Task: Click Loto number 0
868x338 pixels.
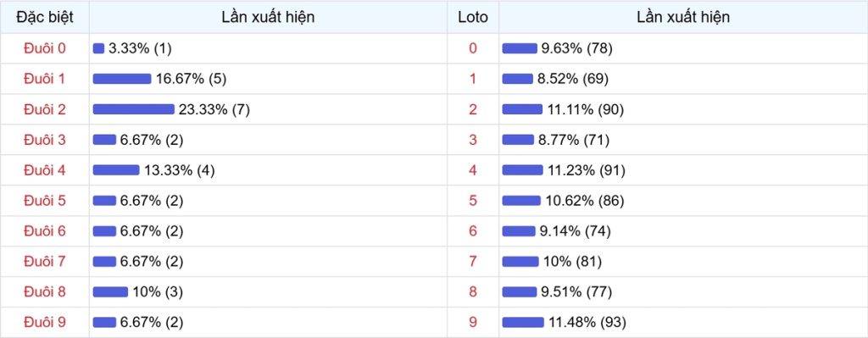Action: (473, 48)
